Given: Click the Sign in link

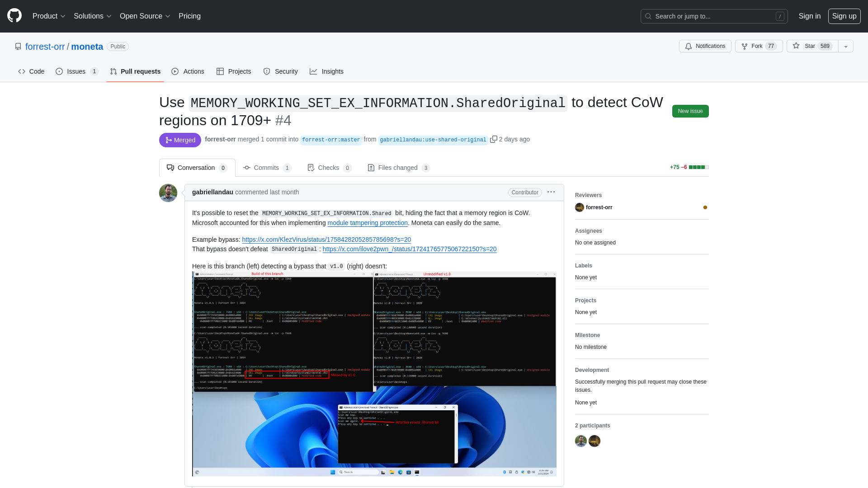Looking at the screenshot, I should [x=809, y=16].
